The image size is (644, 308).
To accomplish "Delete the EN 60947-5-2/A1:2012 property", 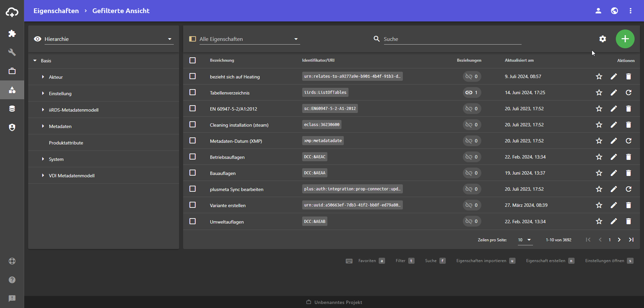I will coord(629,109).
